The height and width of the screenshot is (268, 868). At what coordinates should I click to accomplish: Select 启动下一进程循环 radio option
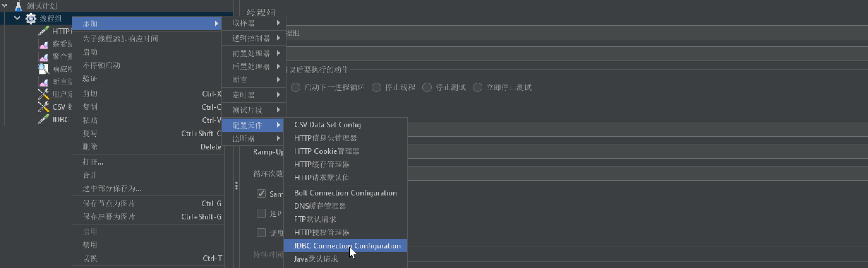coord(296,87)
